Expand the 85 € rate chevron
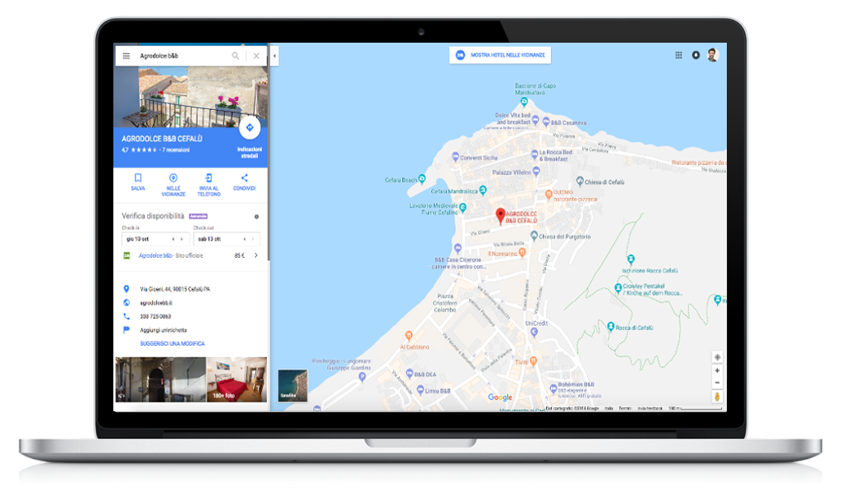Image resolution: width=841 pixels, height=504 pixels. point(256,256)
